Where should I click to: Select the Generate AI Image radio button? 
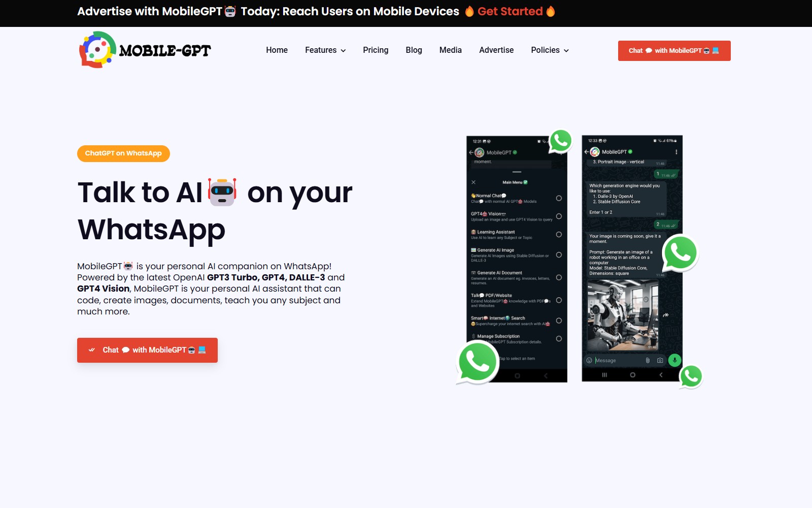click(559, 255)
